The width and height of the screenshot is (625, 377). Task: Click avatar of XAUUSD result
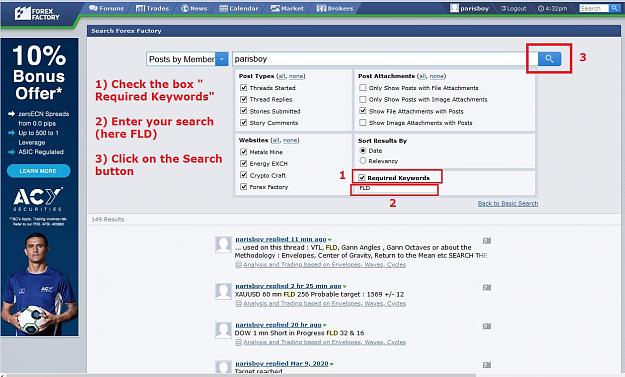pos(223,291)
